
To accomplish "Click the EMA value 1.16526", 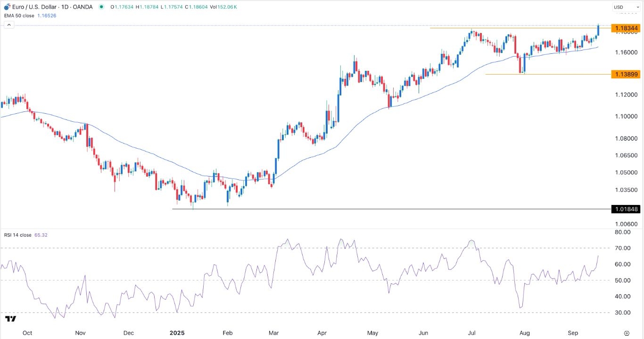I will [x=48, y=15].
